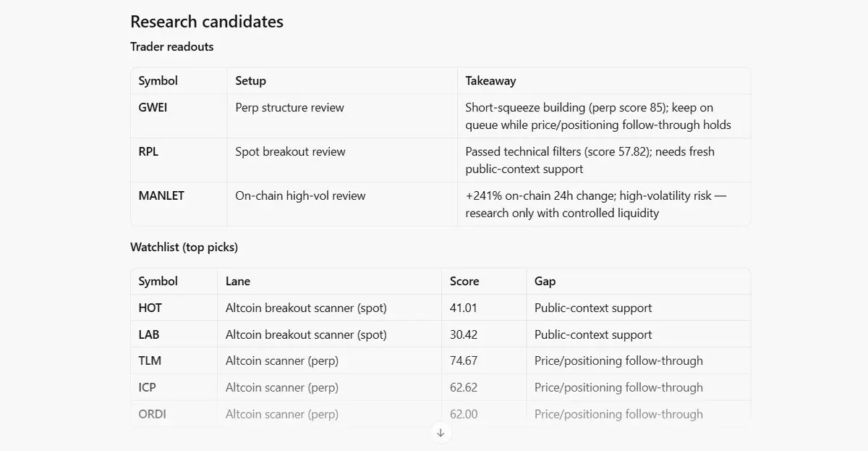868x451 pixels.
Task: Select the TLM watchlist row symbol
Action: tap(150, 361)
